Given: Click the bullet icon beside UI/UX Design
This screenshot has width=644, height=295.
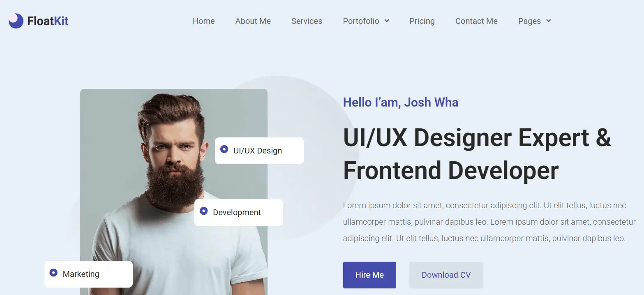Looking at the screenshot, I should [x=224, y=149].
